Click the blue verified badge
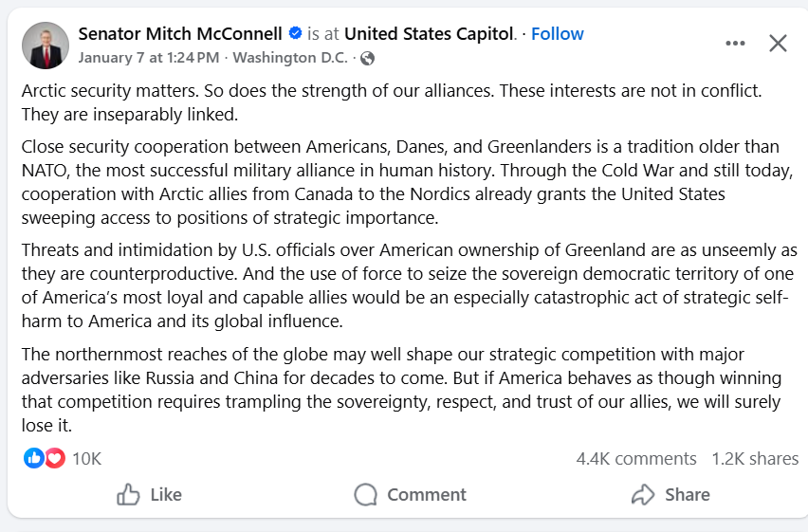This screenshot has height=532, width=808. (x=295, y=34)
